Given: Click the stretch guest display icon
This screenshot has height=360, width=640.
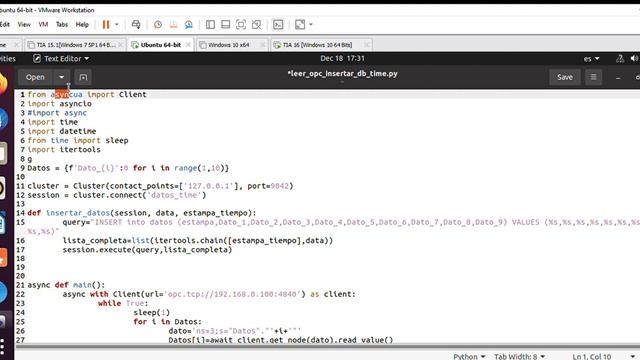Looking at the screenshot, I should pyautogui.click(x=300, y=24).
